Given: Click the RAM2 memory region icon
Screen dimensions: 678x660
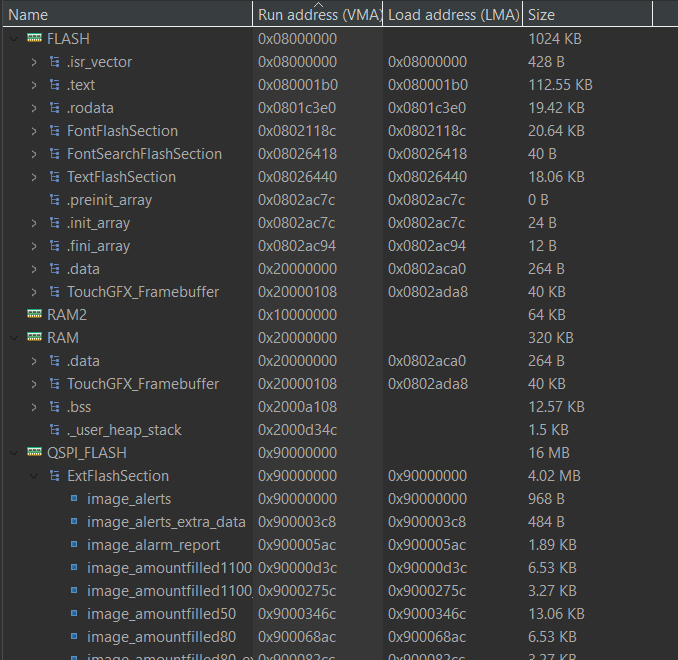Looking at the screenshot, I should (34, 314).
